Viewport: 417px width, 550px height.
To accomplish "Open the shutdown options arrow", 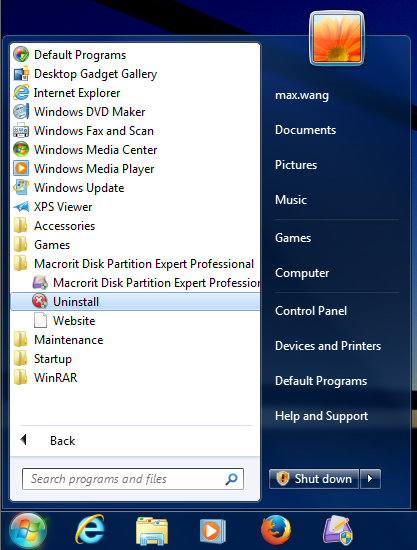I will 370,479.
